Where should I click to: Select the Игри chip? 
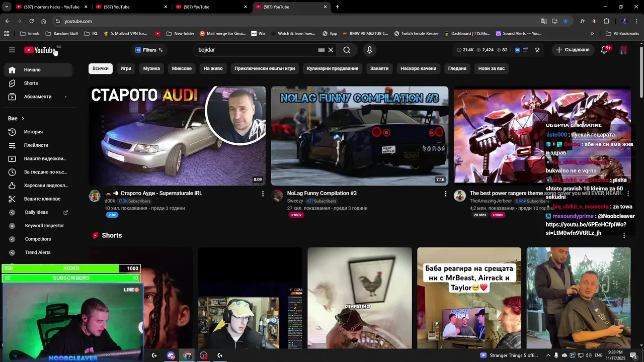126,68
